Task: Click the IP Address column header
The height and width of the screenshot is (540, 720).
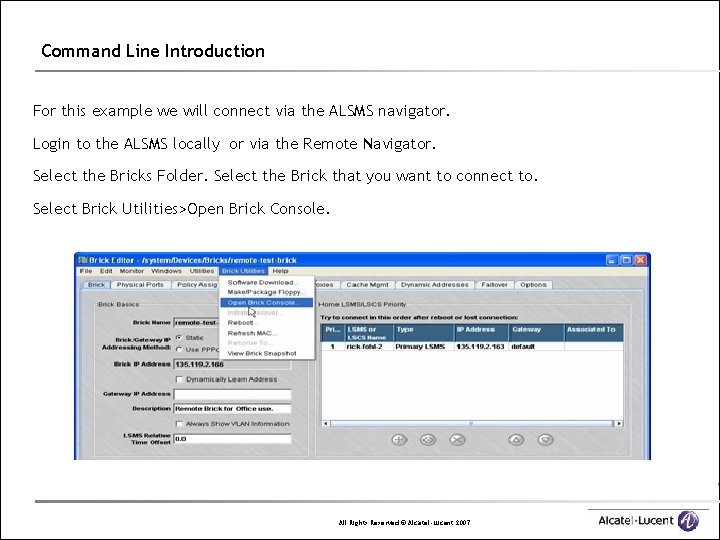Action: [x=481, y=333]
